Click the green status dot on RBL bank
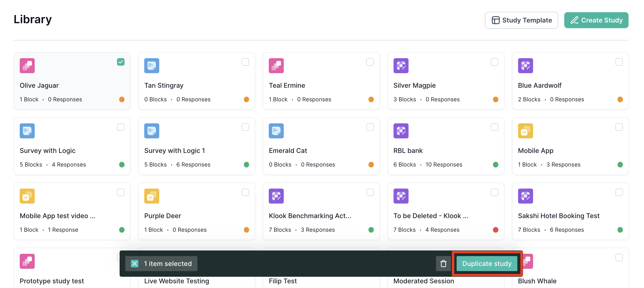The image size is (644, 288). (x=496, y=164)
